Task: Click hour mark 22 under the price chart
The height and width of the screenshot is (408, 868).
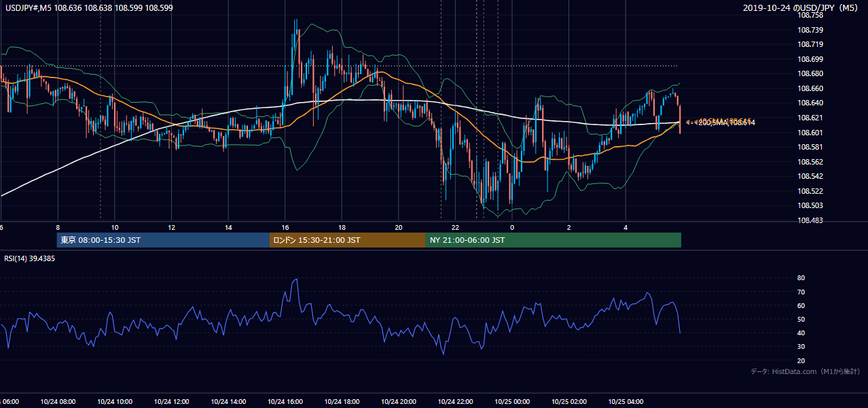Action: [455, 227]
